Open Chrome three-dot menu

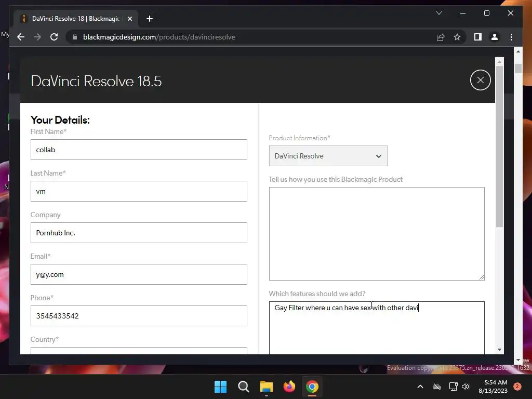tap(511, 37)
